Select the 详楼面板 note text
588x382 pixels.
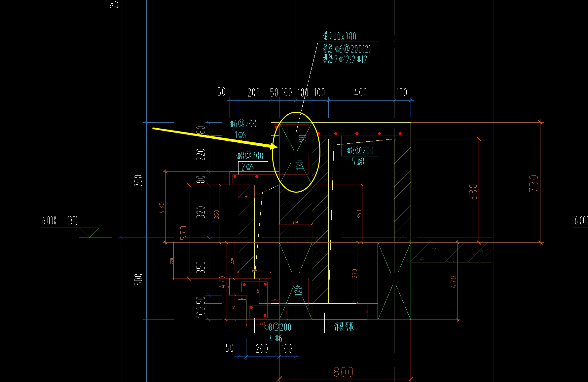click(x=344, y=327)
